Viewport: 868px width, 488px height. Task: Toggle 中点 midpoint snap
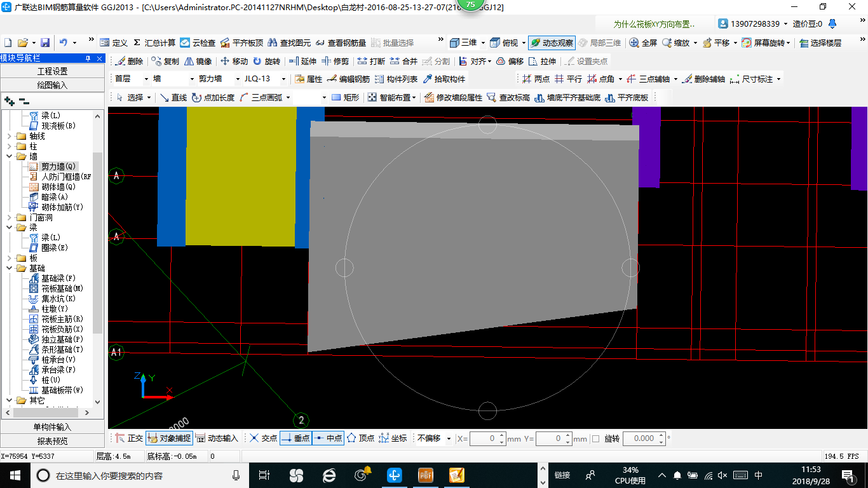click(x=328, y=438)
